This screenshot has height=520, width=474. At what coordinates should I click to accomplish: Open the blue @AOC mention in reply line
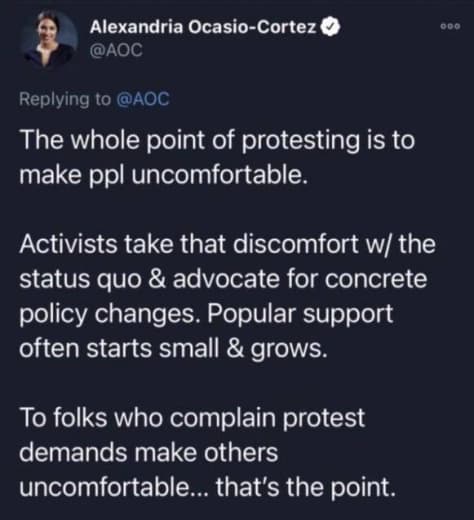(x=143, y=99)
